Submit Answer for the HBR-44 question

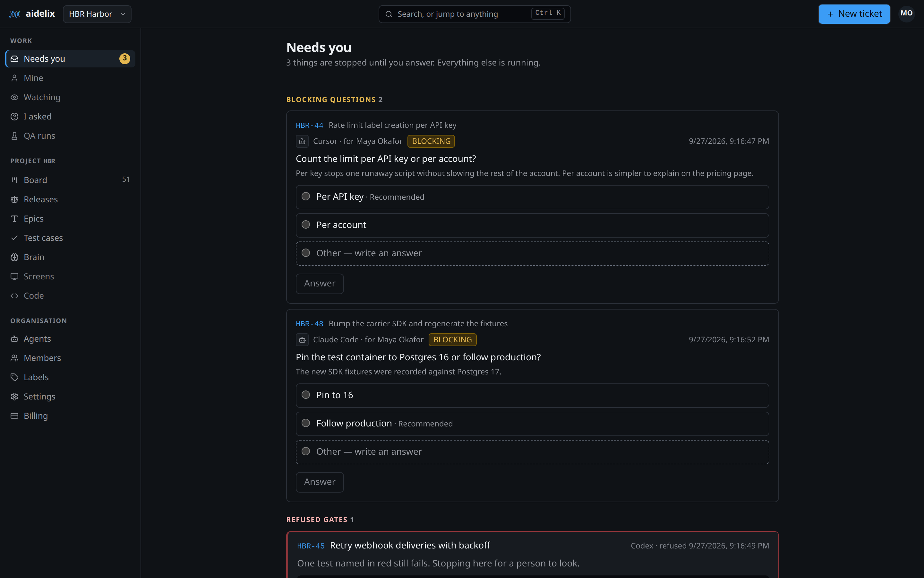click(320, 284)
